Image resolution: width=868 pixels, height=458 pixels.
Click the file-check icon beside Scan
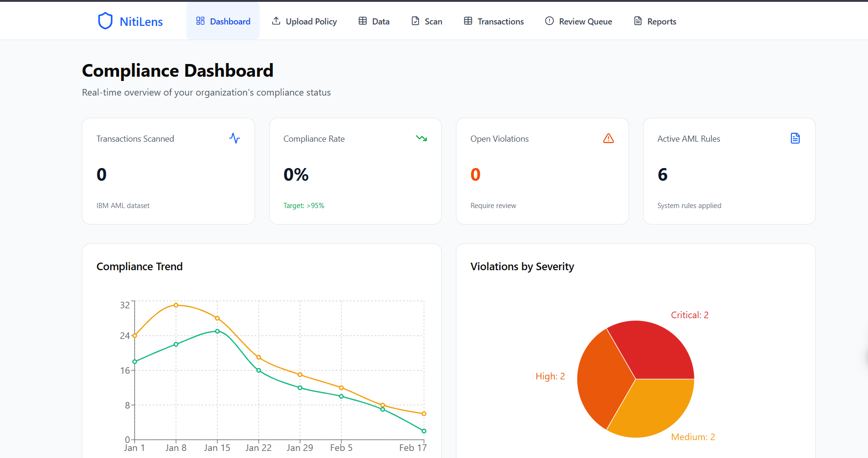[x=415, y=21]
